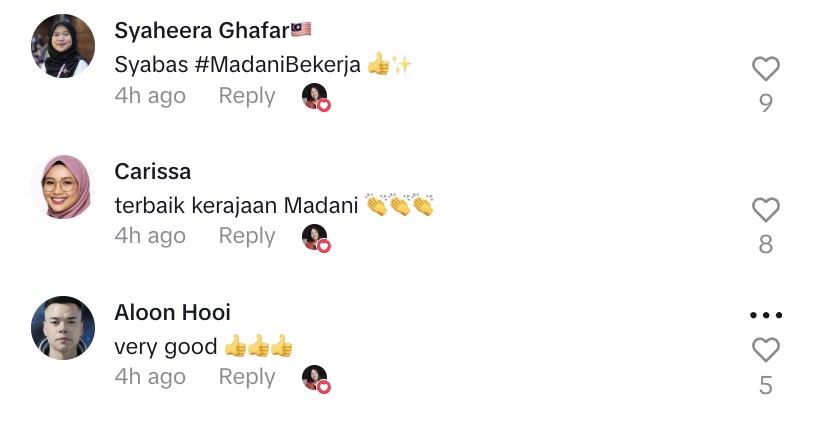Open Aloon Hooi's profile picture

coord(63,328)
